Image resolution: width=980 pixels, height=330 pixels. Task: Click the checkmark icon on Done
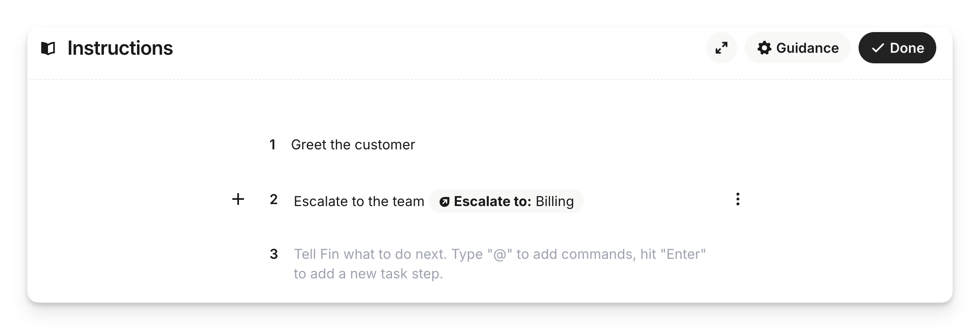(878, 48)
